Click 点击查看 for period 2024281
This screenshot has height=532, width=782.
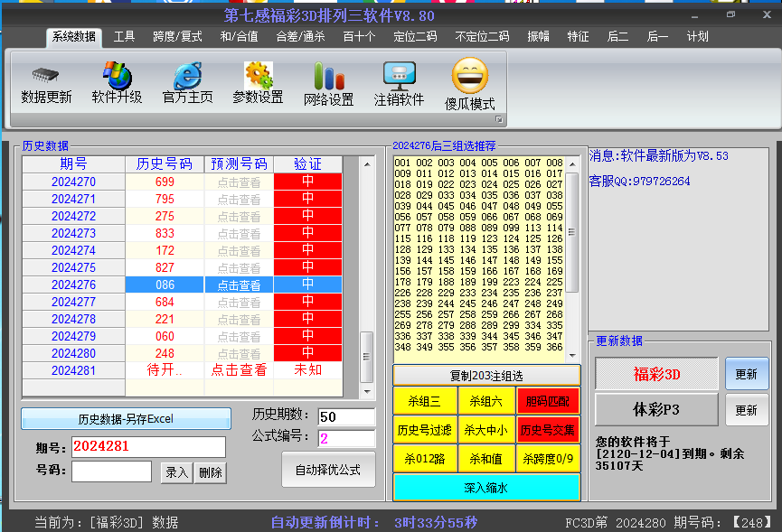pos(240,370)
